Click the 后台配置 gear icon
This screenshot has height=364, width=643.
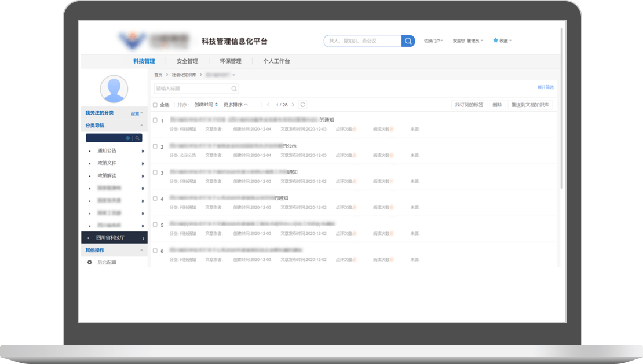pyautogui.click(x=89, y=262)
